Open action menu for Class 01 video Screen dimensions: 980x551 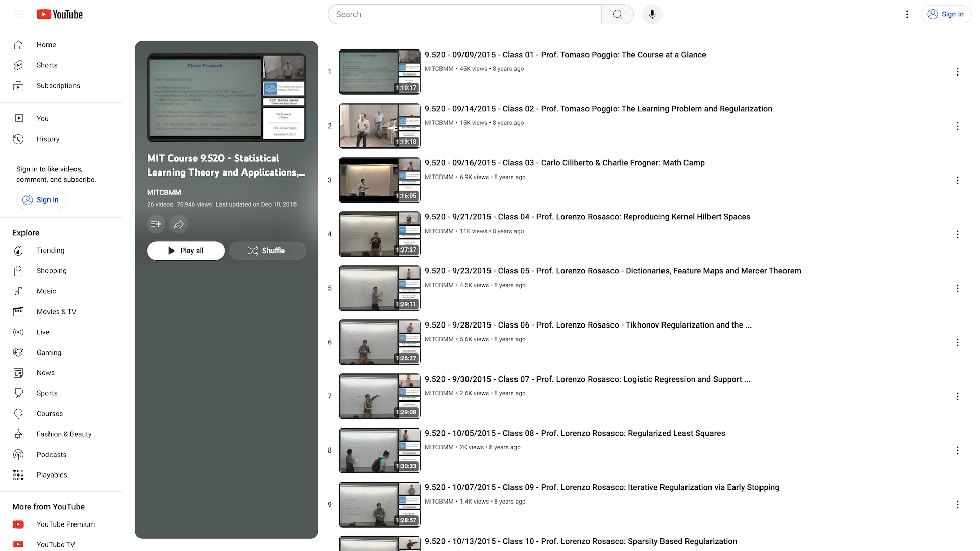pyautogui.click(x=958, y=72)
